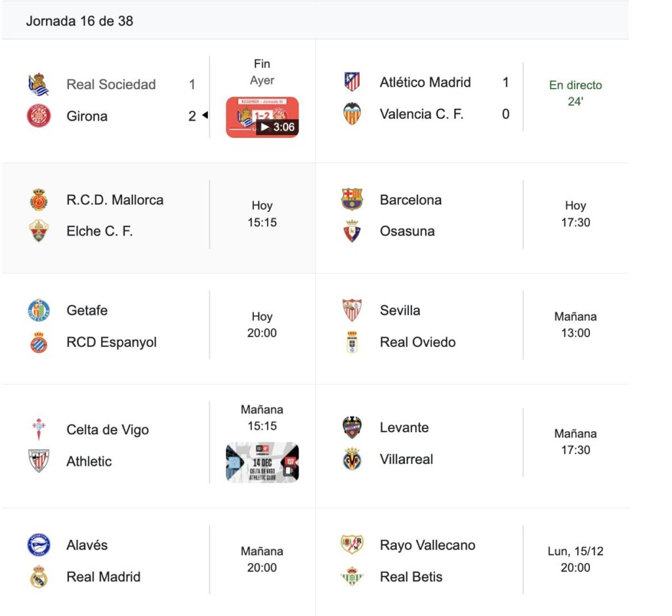The image size is (672, 616).
Task: Click the Real Sociedad team crest
Action: pos(39,85)
